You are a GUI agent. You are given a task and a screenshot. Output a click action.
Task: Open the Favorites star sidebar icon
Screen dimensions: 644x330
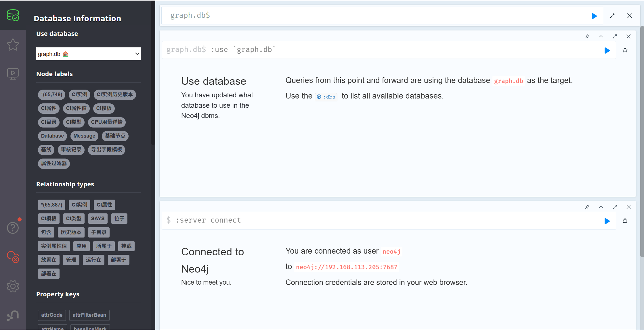click(x=13, y=45)
